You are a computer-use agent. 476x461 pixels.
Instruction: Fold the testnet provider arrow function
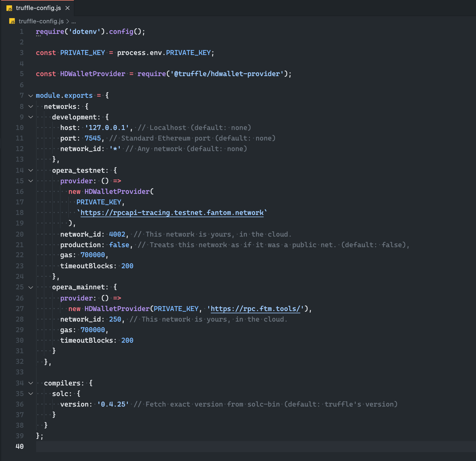click(31, 181)
